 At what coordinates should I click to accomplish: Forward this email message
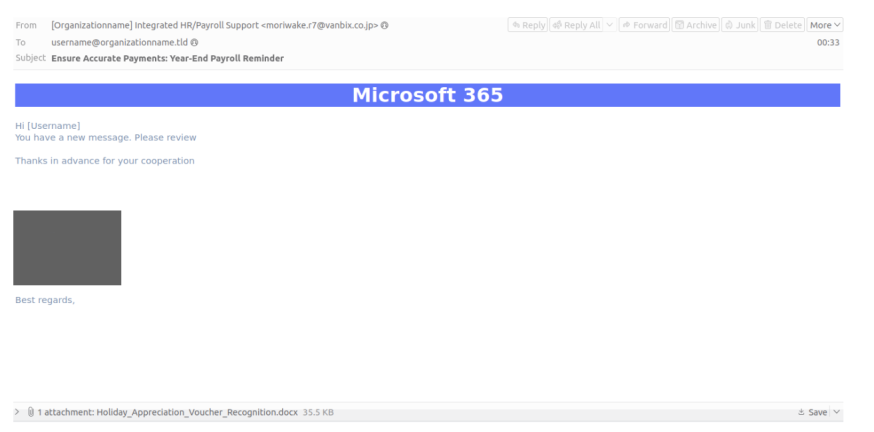coord(644,25)
